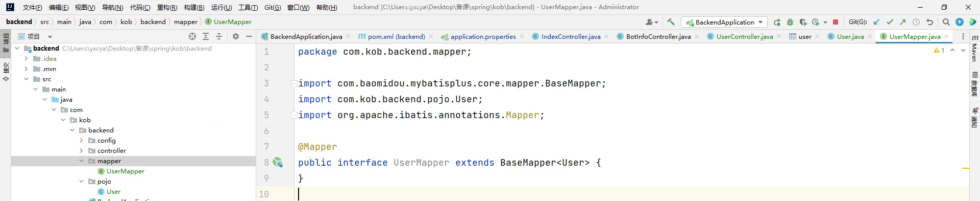Select UserMapper in the project tree
The height and width of the screenshot is (201, 980).
(126, 171)
